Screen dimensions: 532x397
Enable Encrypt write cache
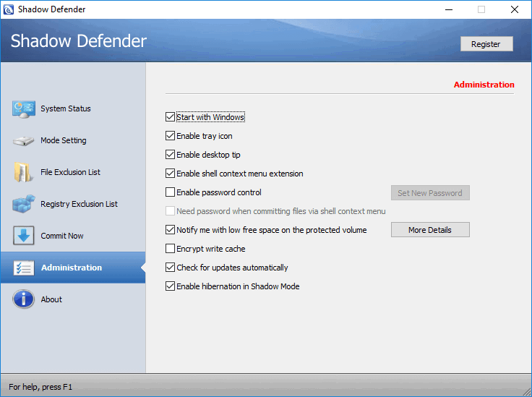[x=170, y=249]
